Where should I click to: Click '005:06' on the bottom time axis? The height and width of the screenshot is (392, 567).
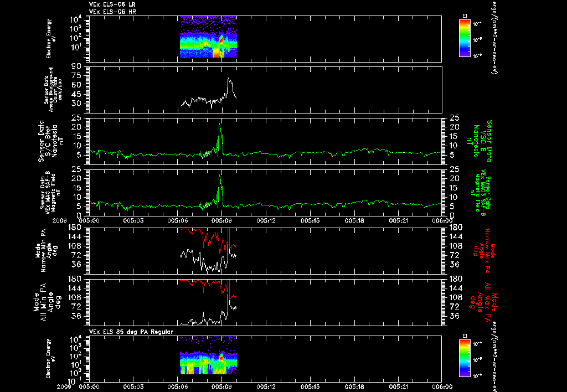click(177, 386)
